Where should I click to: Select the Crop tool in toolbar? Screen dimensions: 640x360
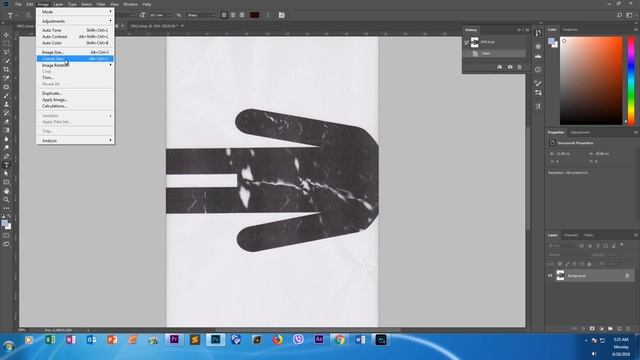(6, 69)
